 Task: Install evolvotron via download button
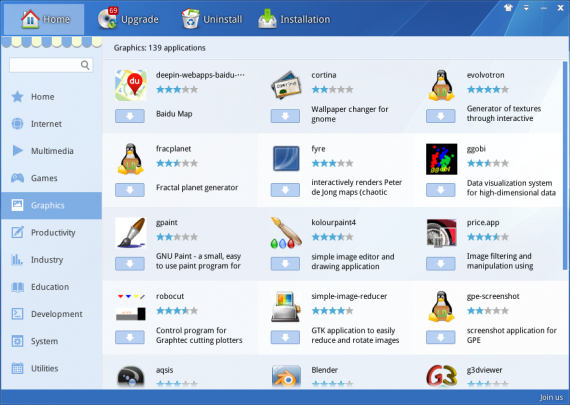point(441,116)
